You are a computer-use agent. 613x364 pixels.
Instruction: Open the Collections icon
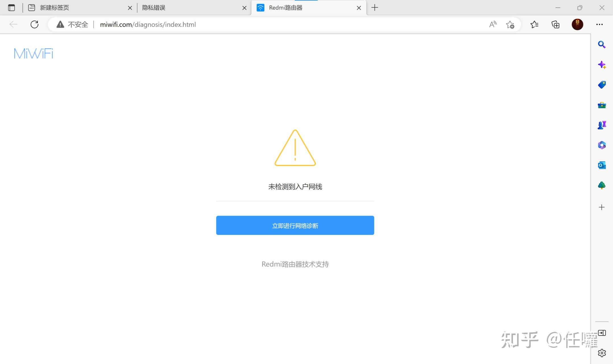click(556, 24)
